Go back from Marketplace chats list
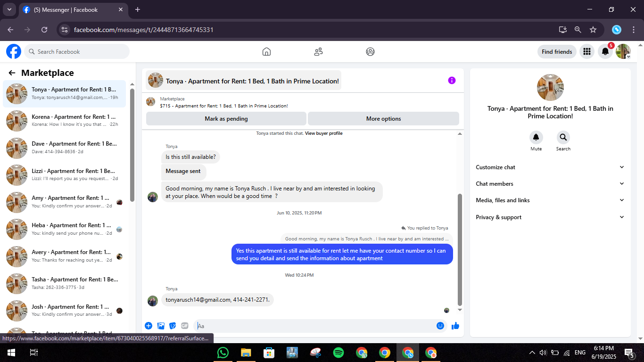 [12, 73]
